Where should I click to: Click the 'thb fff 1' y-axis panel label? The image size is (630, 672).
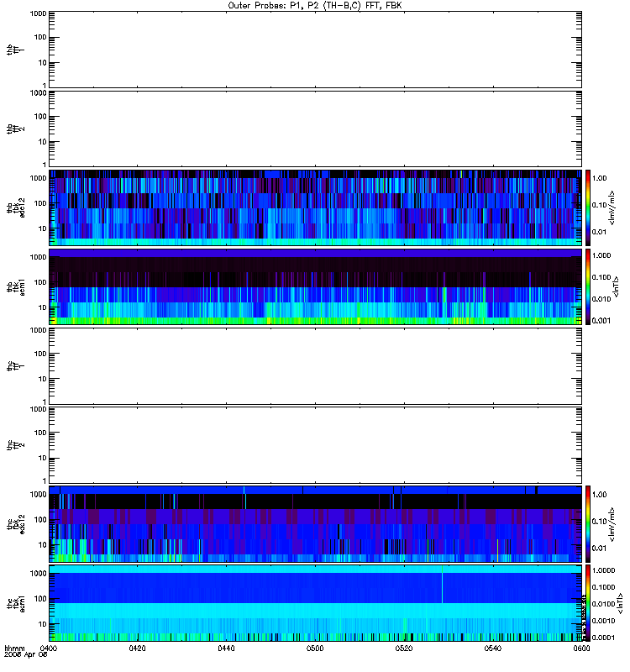tap(16, 50)
